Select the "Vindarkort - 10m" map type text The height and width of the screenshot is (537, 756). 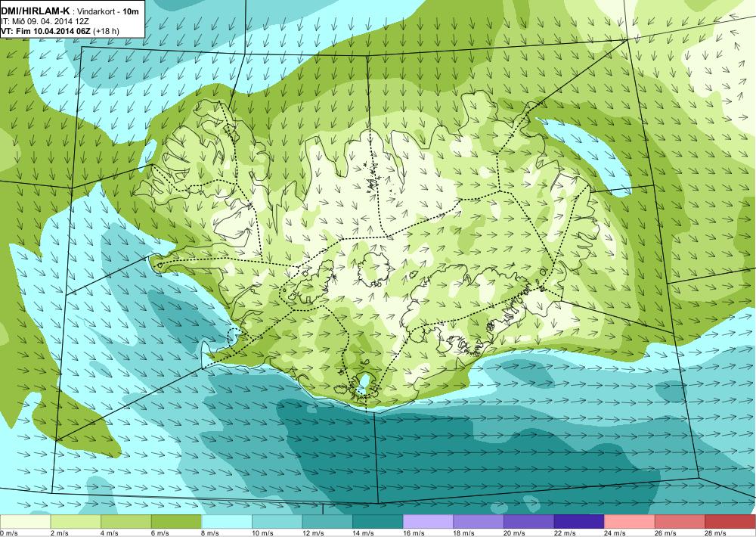[108, 11]
